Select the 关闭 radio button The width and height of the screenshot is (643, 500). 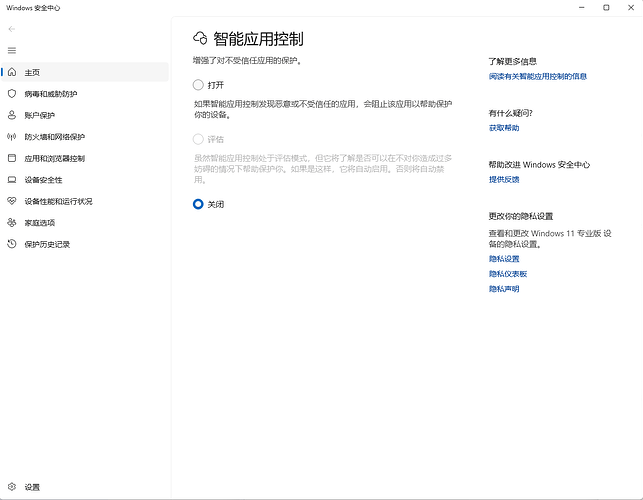click(198, 204)
